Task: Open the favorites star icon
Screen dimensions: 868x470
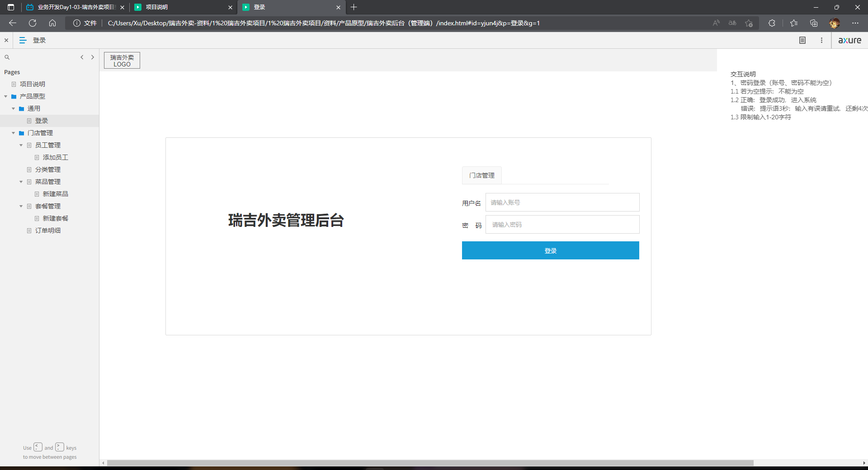Action: point(794,23)
